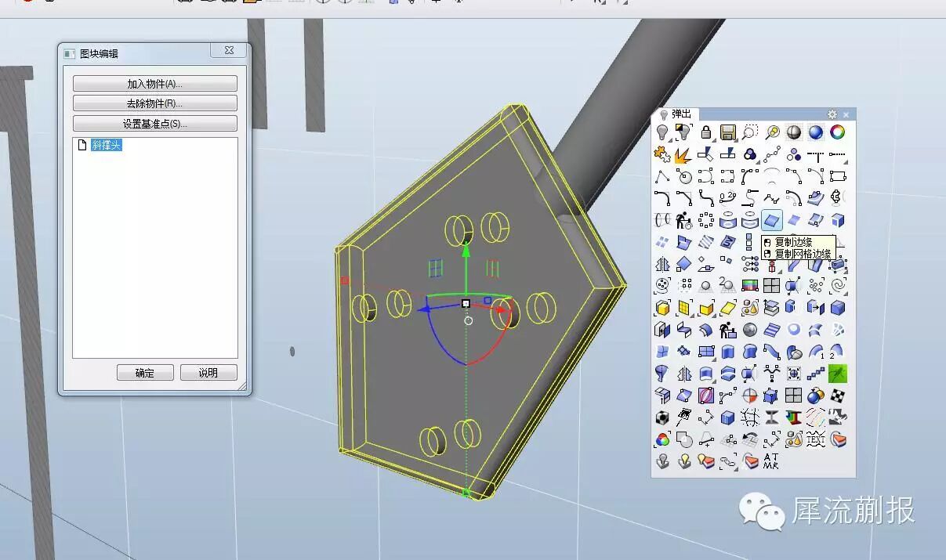Click the red gumball move arrow
This screenshot has width=946, height=560.
click(x=500, y=311)
